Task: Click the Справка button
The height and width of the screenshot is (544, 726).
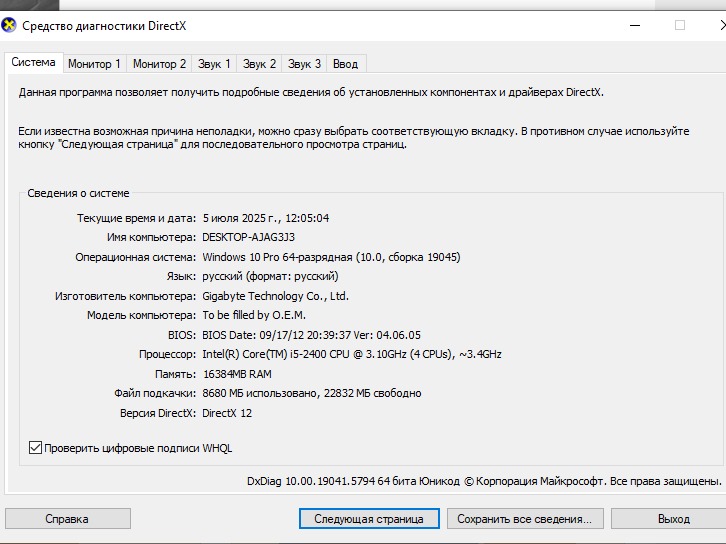Action: 68,519
